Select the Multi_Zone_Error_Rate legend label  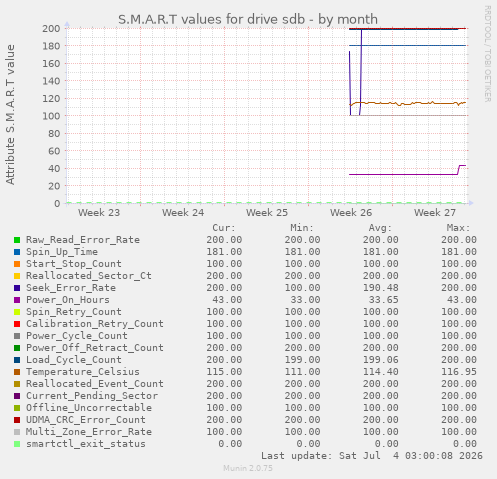click(89, 432)
